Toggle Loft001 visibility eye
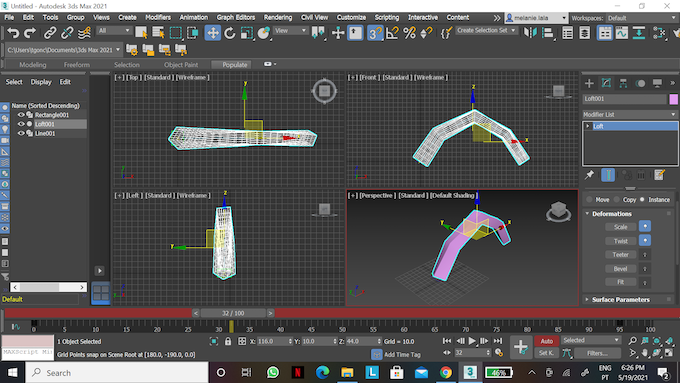This screenshot has width=680, height=383. [21, 124]
